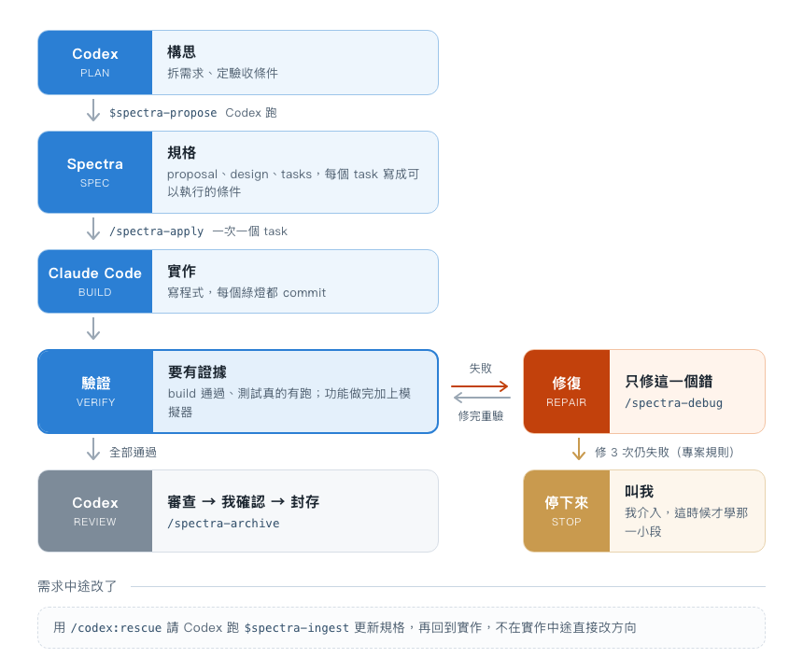This screenshot has width=803, height=672.
Task: Click the /spectra-apply command text
Action: (x=156, y=231)
